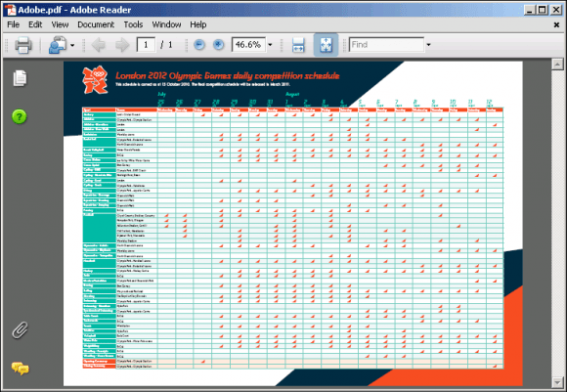This screenshot has height=392, width=567.
Task: Show the Attachments paperclip panel
Action: coord(20,329)
